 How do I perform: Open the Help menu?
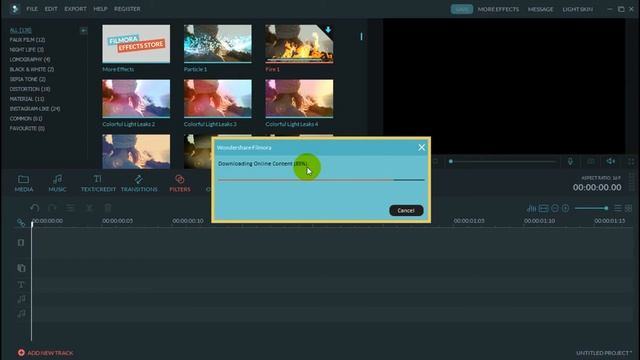coord(100,9)
